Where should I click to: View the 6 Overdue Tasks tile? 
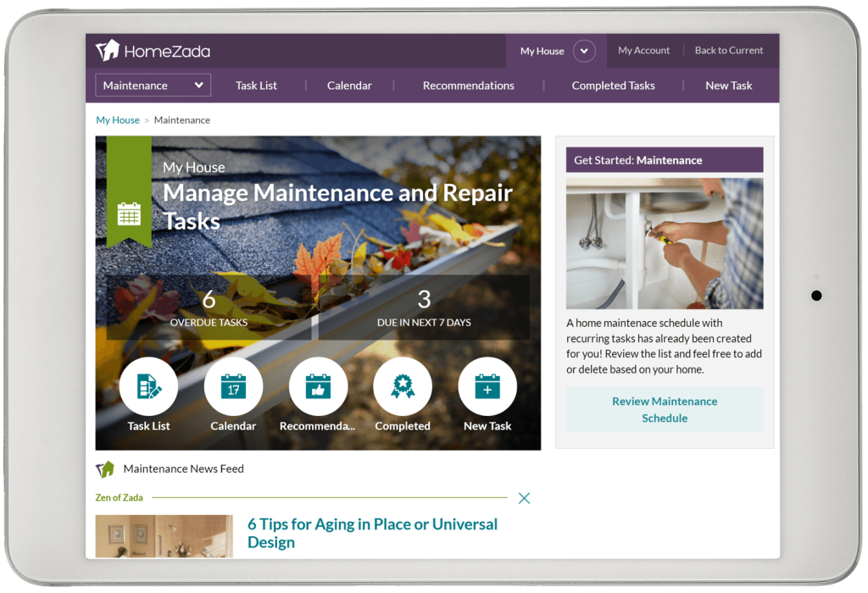pyautogui.click(x=209, y=308)
